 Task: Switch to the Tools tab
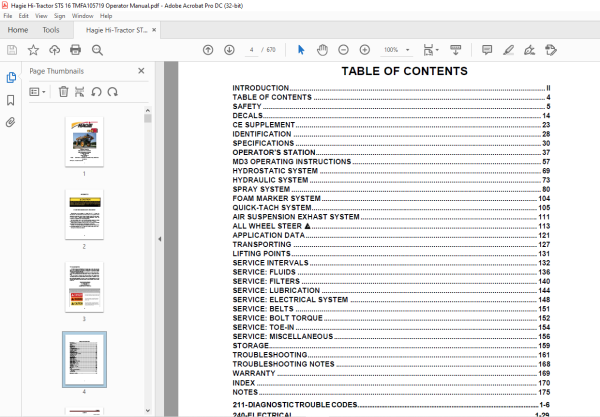(x=51, y=30)
